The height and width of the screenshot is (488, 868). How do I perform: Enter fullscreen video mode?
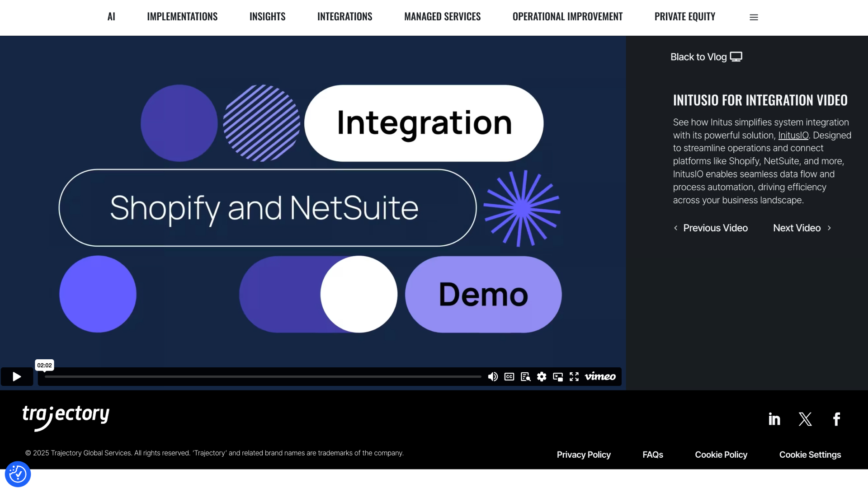pyautogui.click(x=574, y=377)
